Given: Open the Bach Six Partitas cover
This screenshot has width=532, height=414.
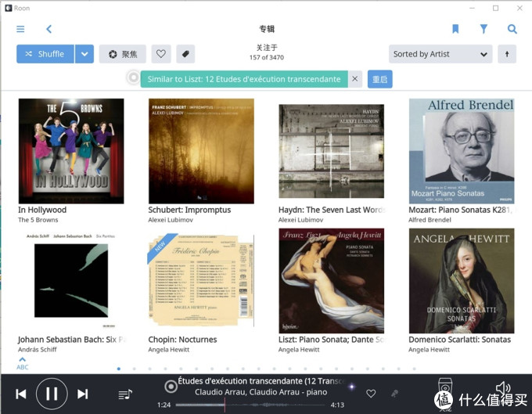Looking at the screenshot, I should pos(71,281).
